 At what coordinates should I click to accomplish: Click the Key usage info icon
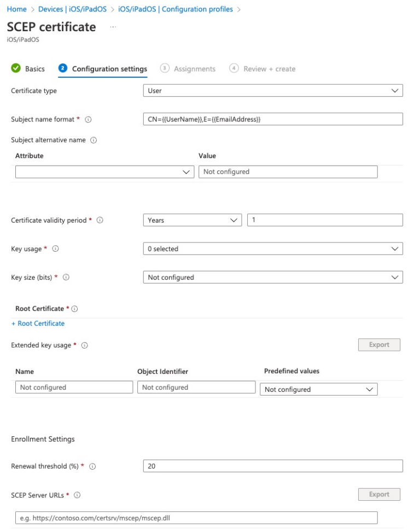coord(55,249)
